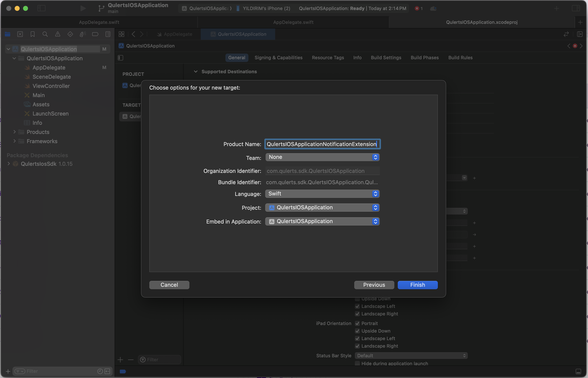Go back with the editor back arrow

[x=133, y=34]
